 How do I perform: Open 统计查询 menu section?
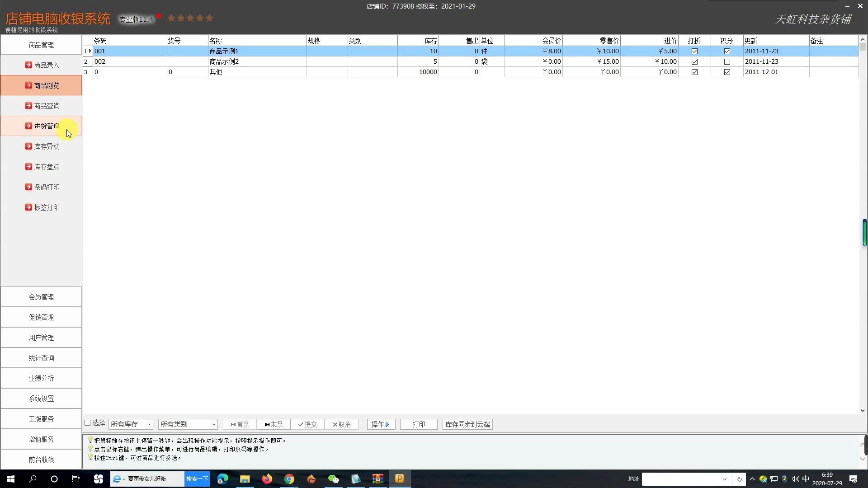coord(41,357)
